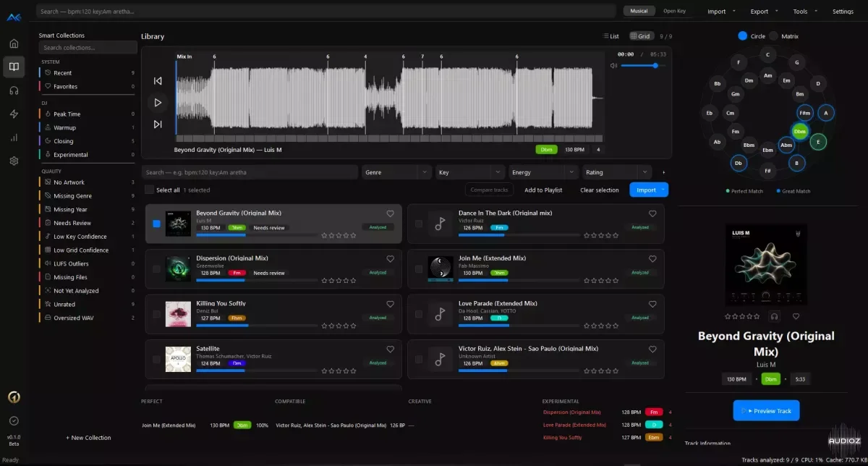
Task: Open the Export menu in top bar
Action: click(x=763, y=12)
